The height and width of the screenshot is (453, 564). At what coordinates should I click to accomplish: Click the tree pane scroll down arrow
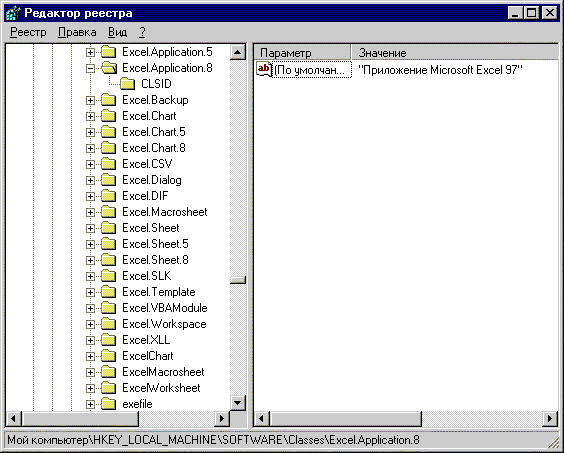coord(238,403)
